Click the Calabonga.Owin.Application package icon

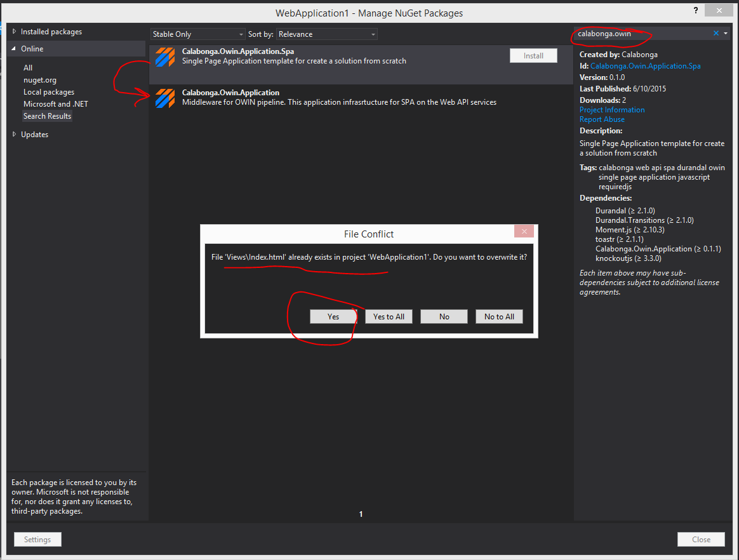pyautogui.click(x=165, y=98)
